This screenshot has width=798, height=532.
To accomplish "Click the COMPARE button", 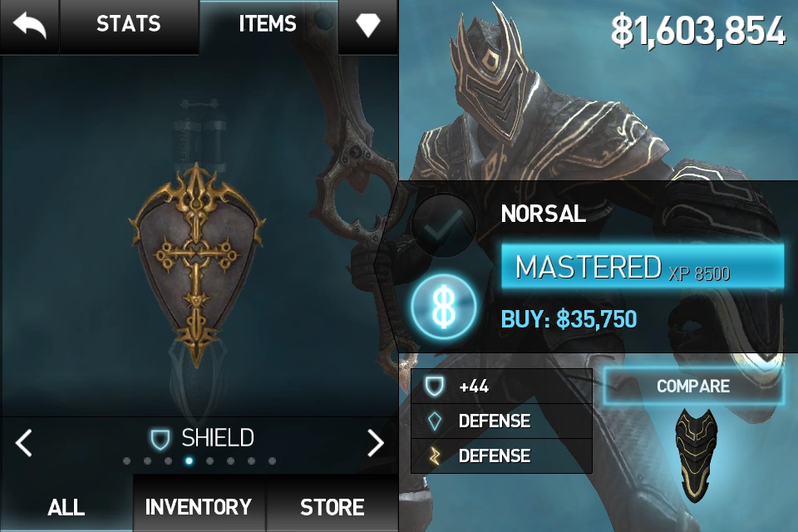I will point(693,387).
